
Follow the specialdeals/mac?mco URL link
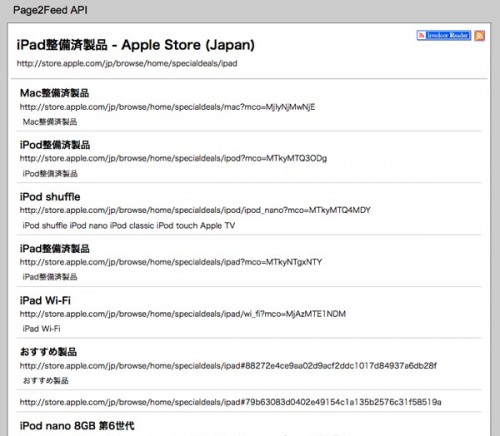(x=167, y=107)
